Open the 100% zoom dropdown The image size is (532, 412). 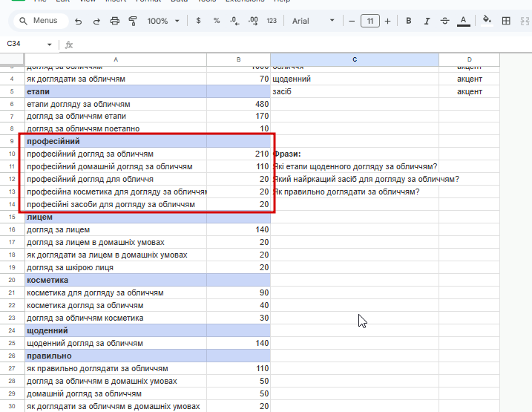(163, 21)
